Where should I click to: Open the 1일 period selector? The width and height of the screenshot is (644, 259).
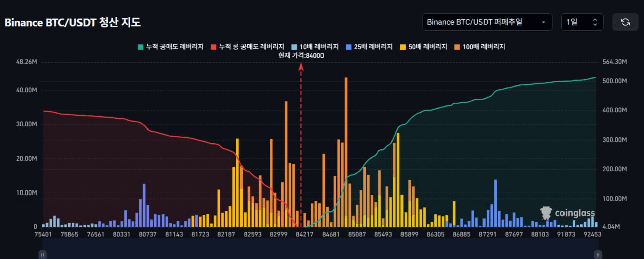582,22
